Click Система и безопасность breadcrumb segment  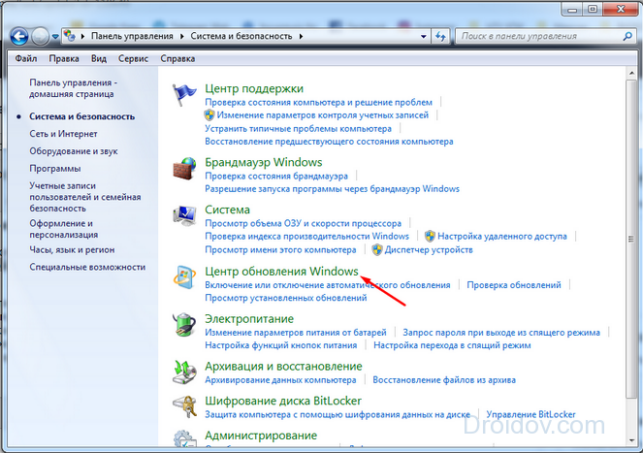click(x=241, y=36)
